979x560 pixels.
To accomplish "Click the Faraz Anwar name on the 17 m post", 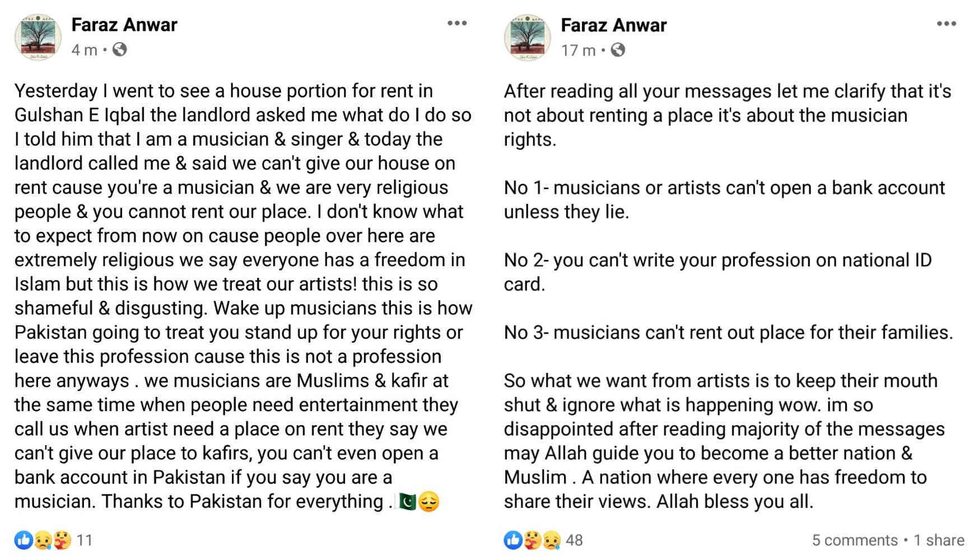I will point(614,25).
